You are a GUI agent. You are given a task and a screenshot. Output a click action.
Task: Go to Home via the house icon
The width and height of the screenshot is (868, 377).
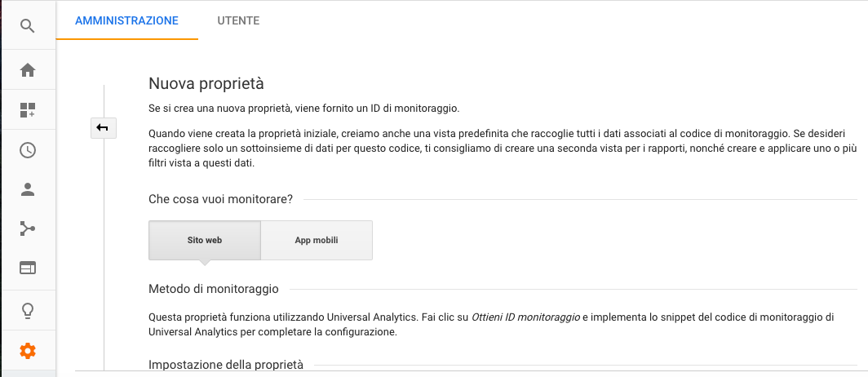click(28, 70)
